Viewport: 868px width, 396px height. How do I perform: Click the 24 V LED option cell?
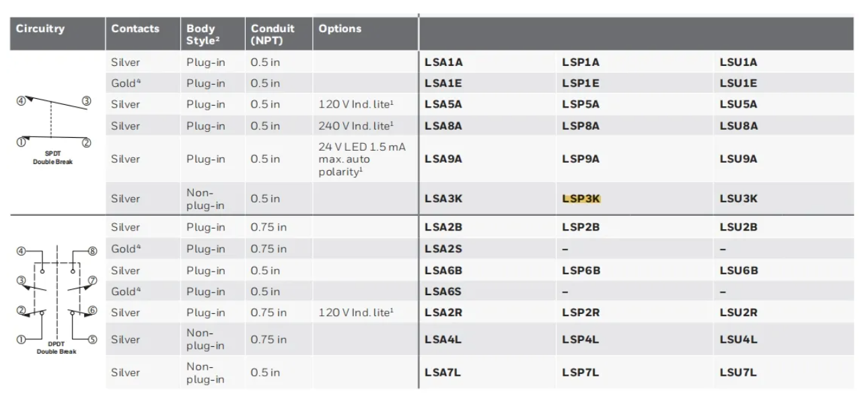(x=362, y=159)
